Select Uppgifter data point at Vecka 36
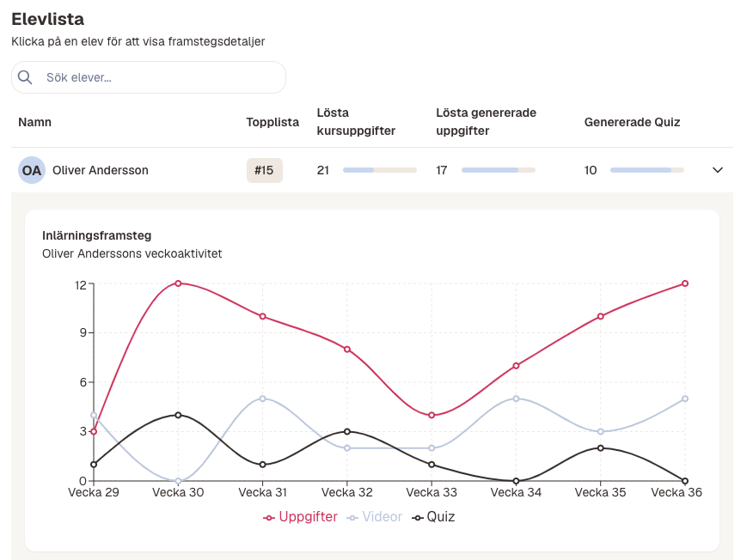Image resolution: width=747 pixels, height=560 pixels. [x=685, y=283]
